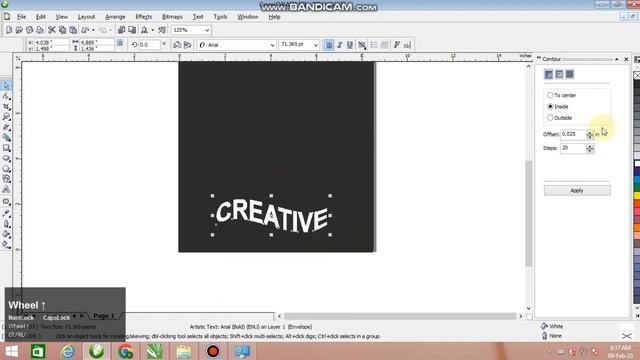Select the Text tool in the toolbox
The image size is (640, 360).
coord(6,189)
